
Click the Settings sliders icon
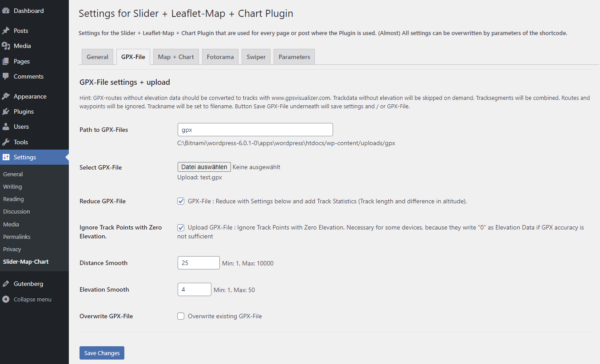click(6, 157)
